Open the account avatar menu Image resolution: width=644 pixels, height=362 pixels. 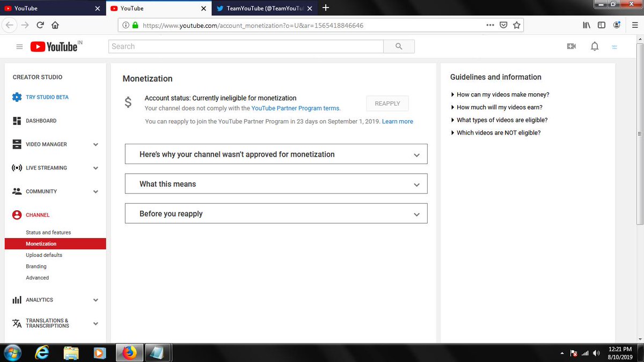coord(615,47)
